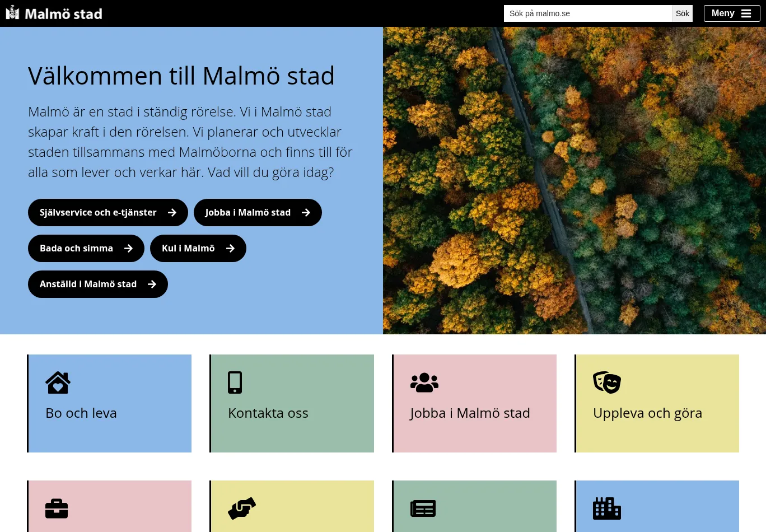Open the Uppleva och göra tile
Viewport: 766px width, 532px height.
[x=657, y=404]
